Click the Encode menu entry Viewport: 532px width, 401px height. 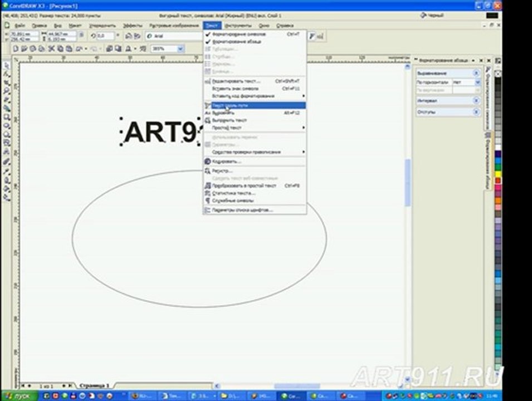click(255, 162)
